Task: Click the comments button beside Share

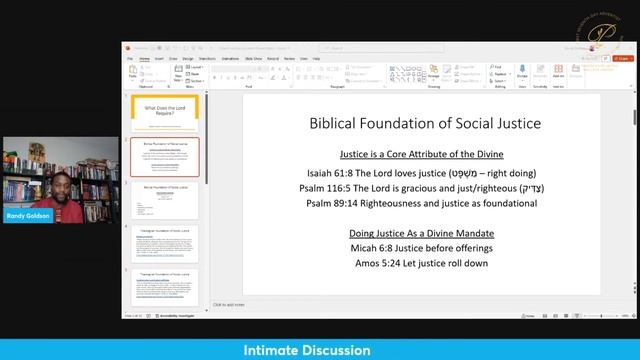Action: [606, 59]
